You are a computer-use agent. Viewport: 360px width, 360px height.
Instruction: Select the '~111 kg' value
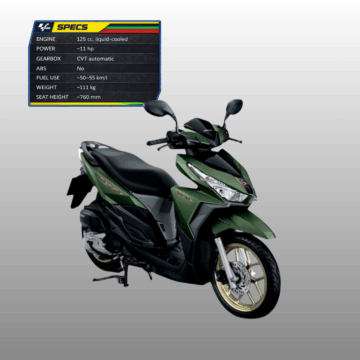coord(86,87)
